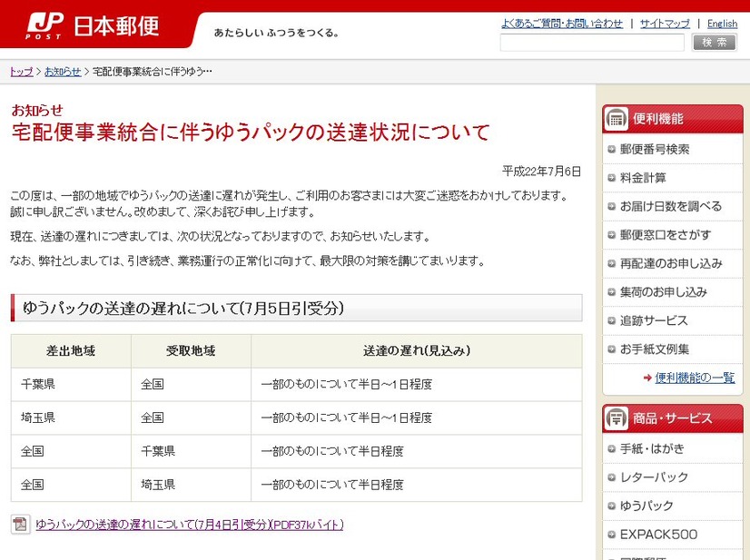Open ゆうパック under 商品・サービス
The width and height of the screenshot is (750, 560).
[x=646, y=506]
